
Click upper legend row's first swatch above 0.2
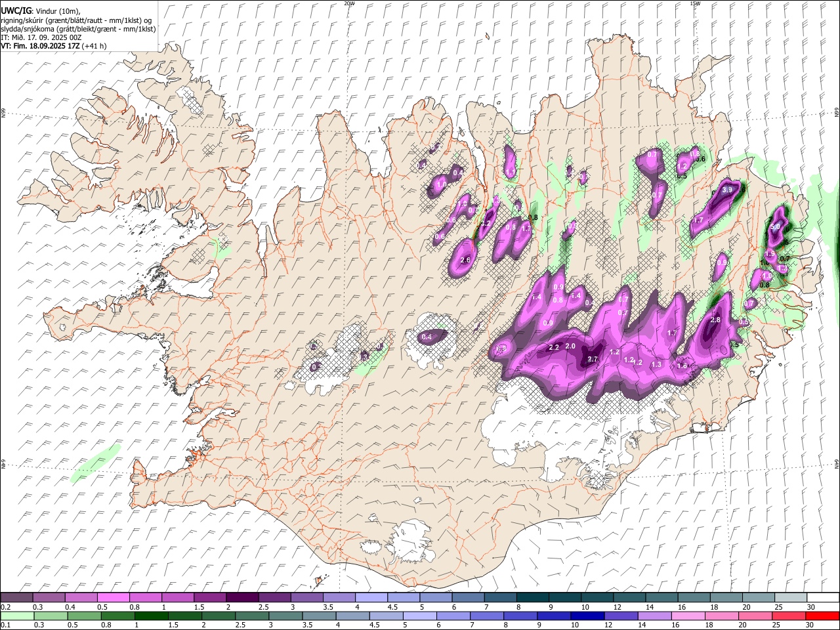coord(16,597)
